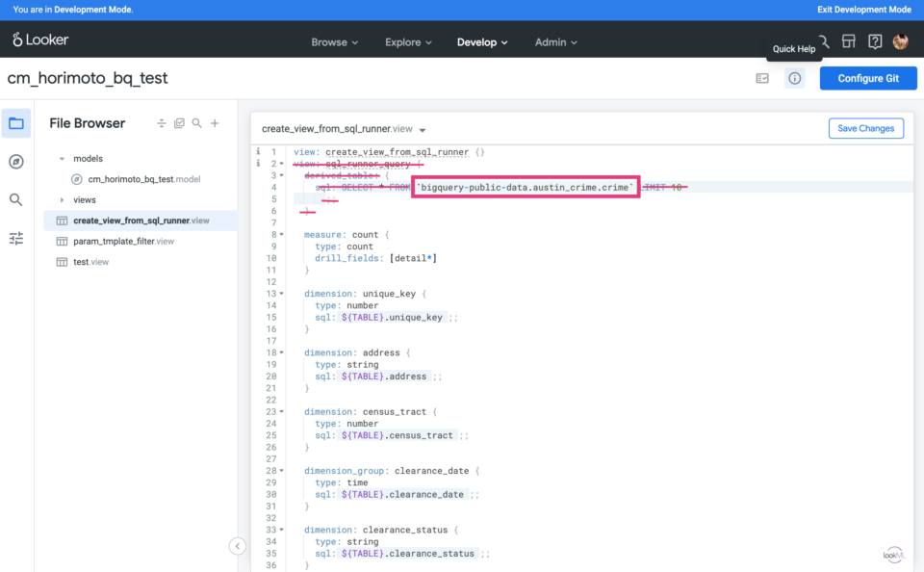The image size is (924, 572).
Task: Fold the measure count block at line 8
Action: coord(282,234)
